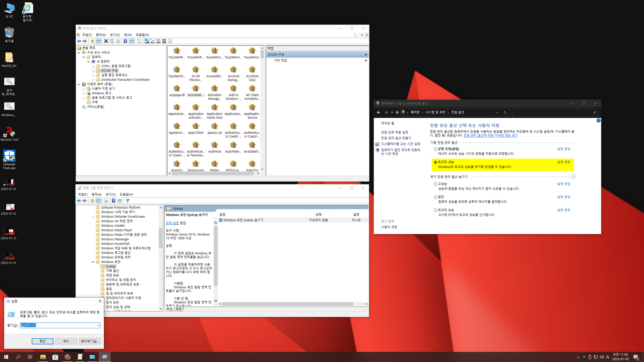This screenshot has width=644, height=362.
Task: Select the 균형 조정(권장) power plan
Action: [435, 149]
